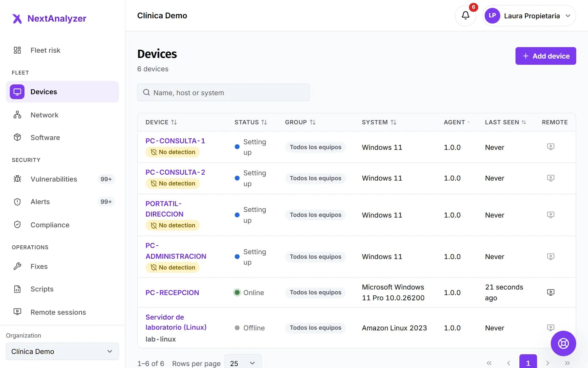
Task: Sort by Group column arrows
Action: coord(313,122)
